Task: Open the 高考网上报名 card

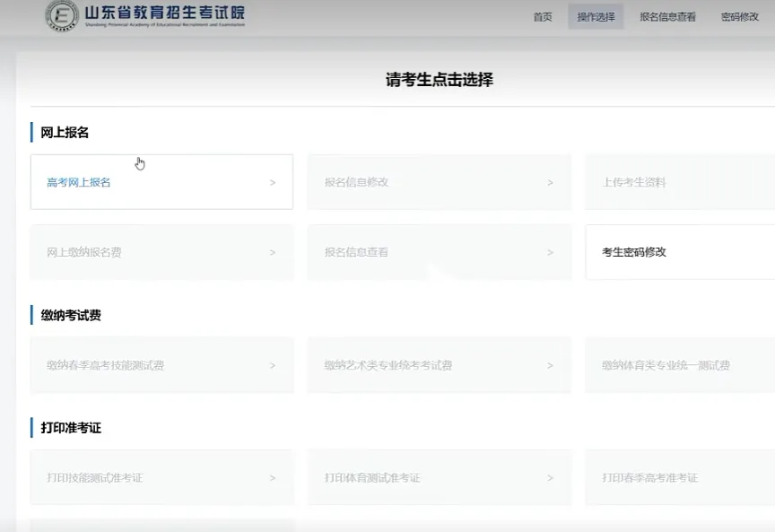Action: [x=161, y=182]
